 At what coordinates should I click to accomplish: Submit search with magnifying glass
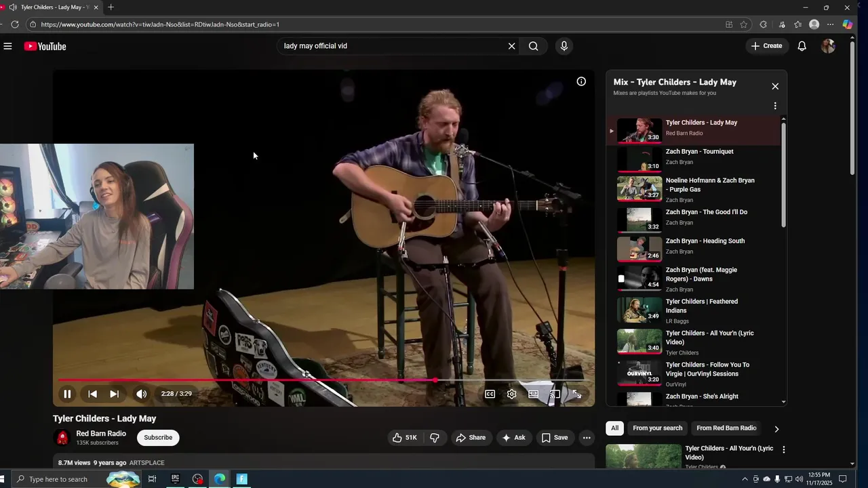(x=534, y=46)
